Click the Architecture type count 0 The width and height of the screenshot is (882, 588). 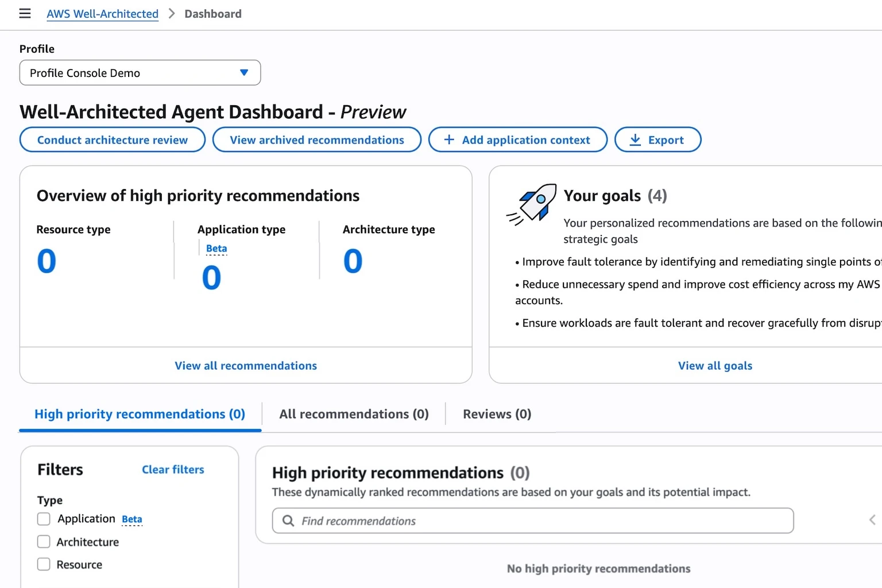(353, 261)
